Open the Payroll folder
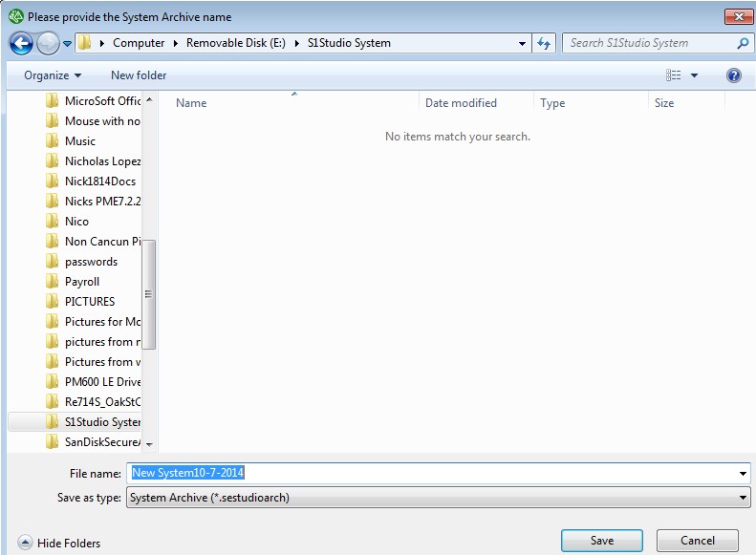This screenshot has height=555, width=756. 81,282
